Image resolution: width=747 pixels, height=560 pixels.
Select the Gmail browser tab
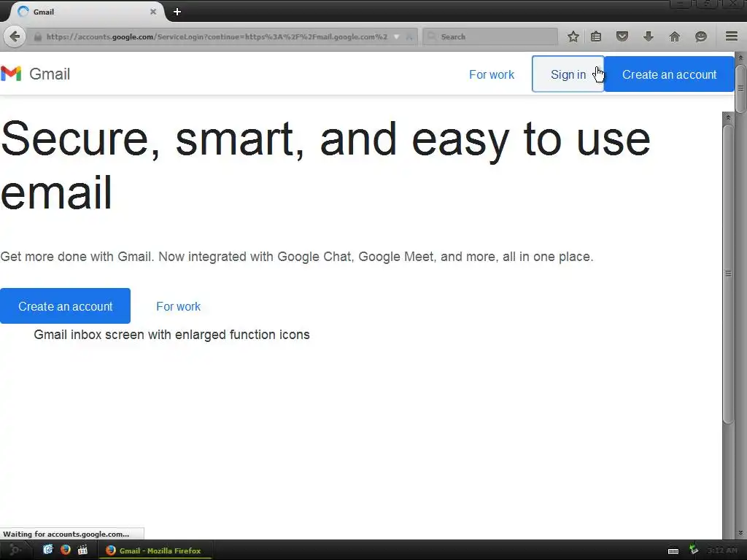click(x=86, y=12)
